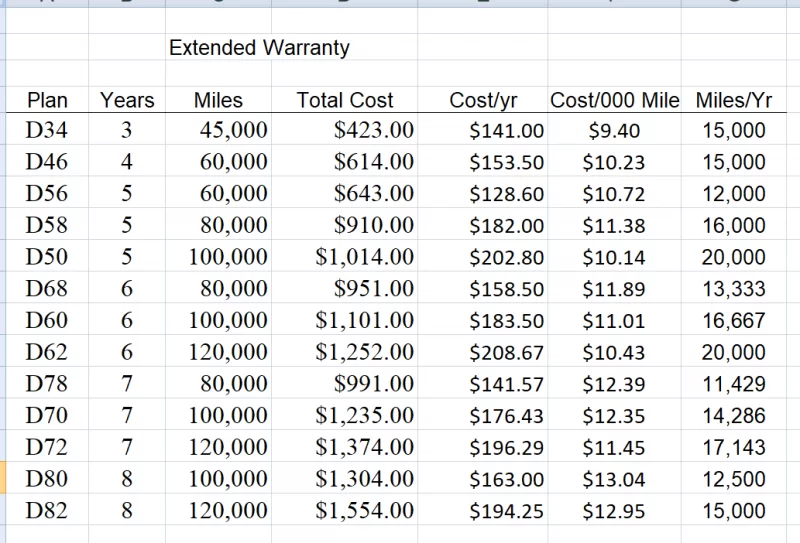Click the highlighted row header beside D80
The height and width of the screenshot is (543, 800).
point(3,479)
